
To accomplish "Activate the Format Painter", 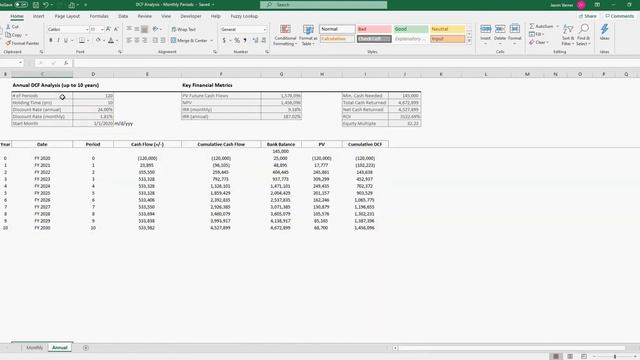I will pos(22,43).
